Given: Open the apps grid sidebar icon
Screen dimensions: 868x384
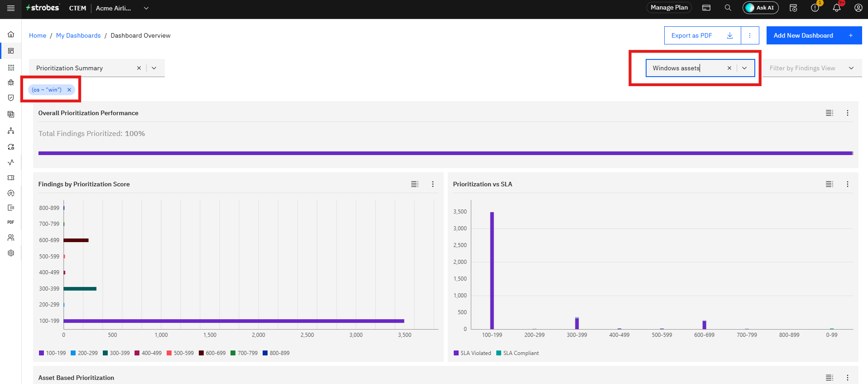Looking at the screenshot, I should 11,68.
